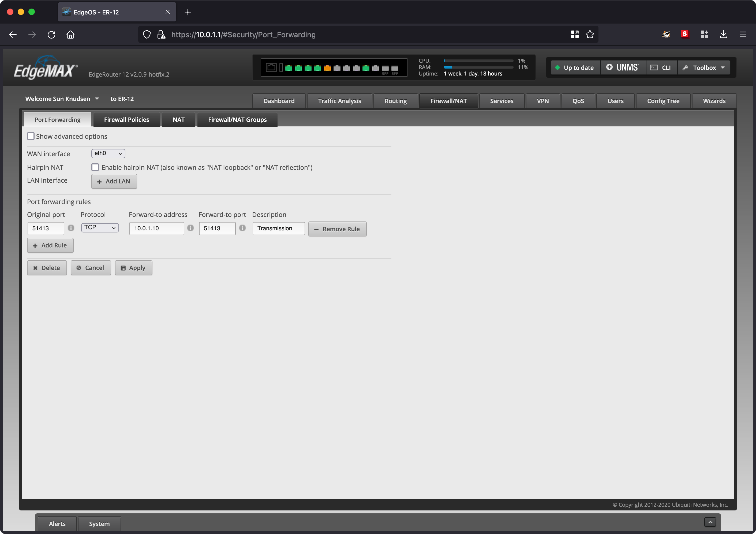756x534 pixels.
Task: Open a new browser tab
Action: [188, 12]
